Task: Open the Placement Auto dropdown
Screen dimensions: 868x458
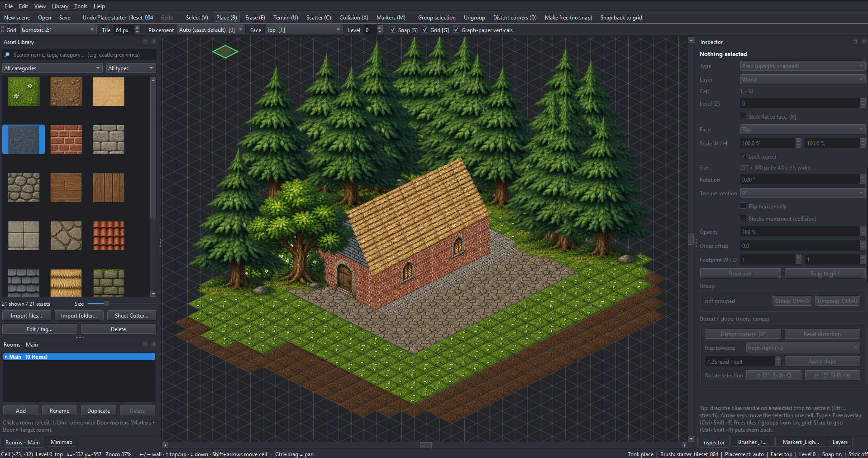Action: 211,30
